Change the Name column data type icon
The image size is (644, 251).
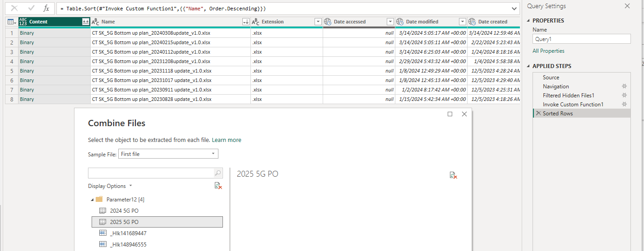pyautogui.click(x=96, y=22)
